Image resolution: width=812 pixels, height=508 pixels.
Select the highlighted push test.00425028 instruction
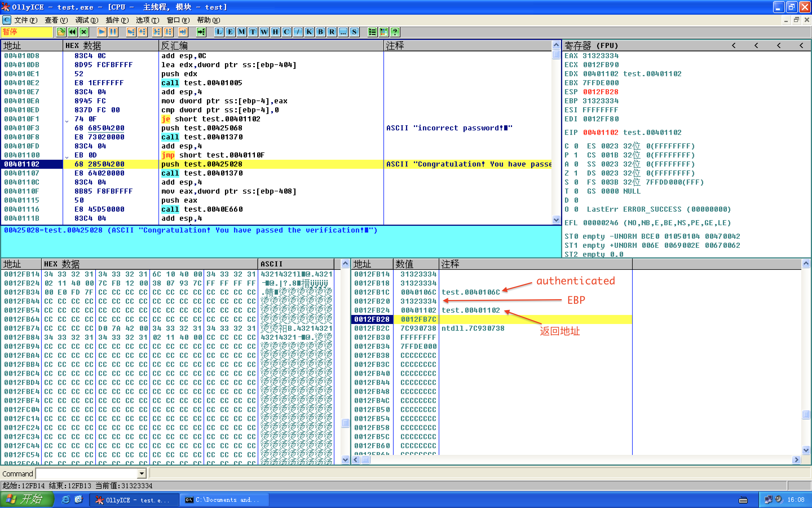pyautogui.click(x=202, y=164)
